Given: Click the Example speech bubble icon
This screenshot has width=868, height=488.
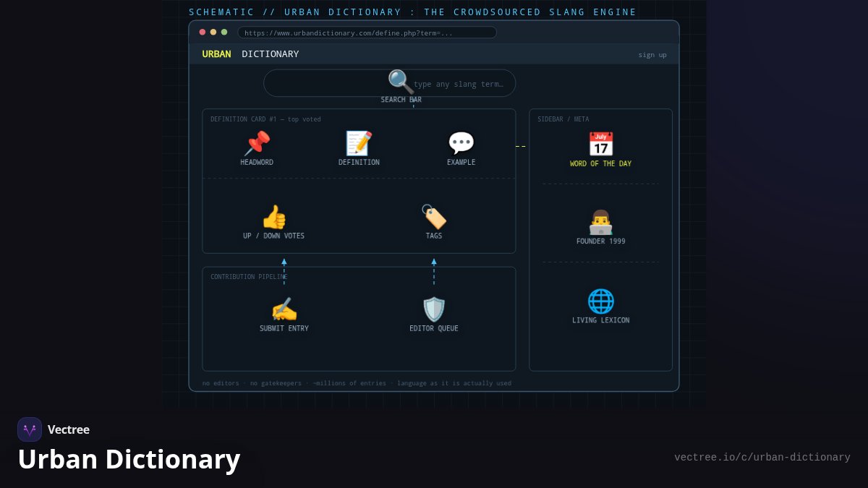Looking at the screenshot, I should (x=461, y=143).
